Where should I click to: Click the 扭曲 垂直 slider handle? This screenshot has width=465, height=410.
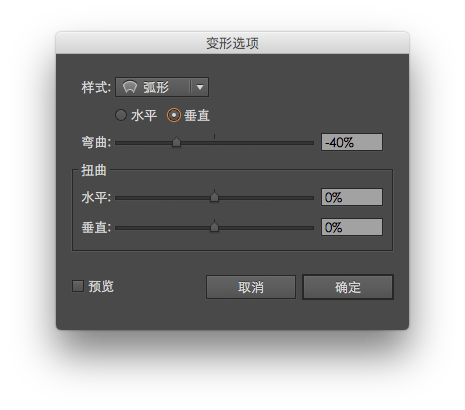pyautogui.click(x=214, y=227)
